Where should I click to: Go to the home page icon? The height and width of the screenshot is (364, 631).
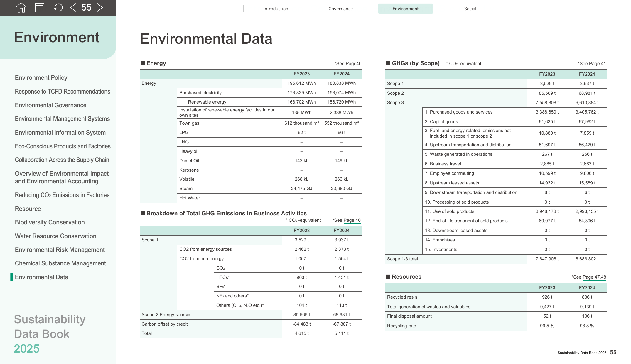[21, 8]
